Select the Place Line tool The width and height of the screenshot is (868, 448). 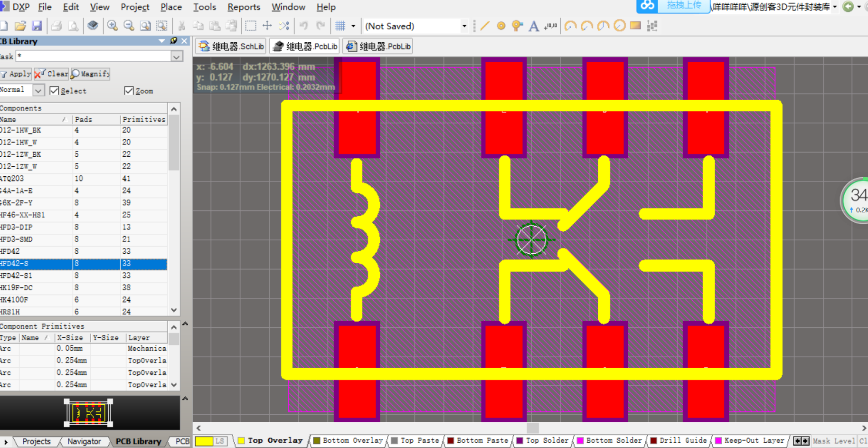tap(484, 26)
